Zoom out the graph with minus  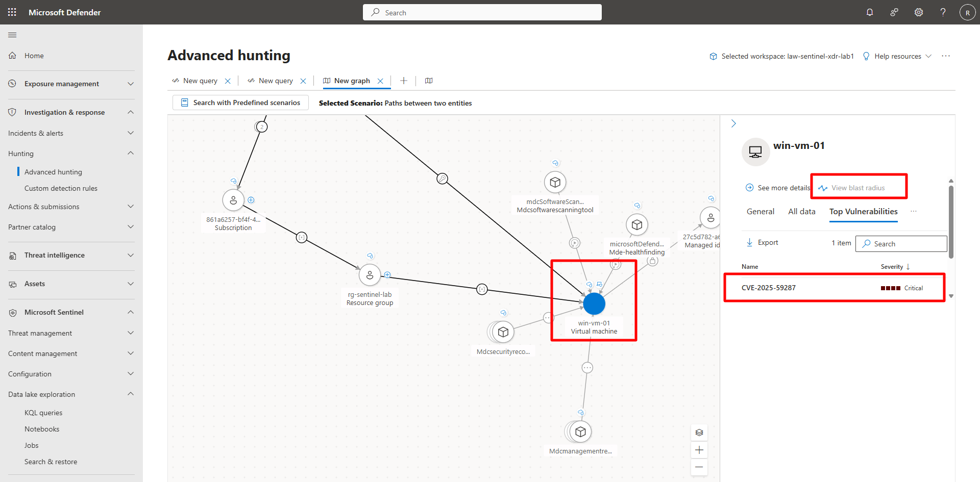coord(699,467)
